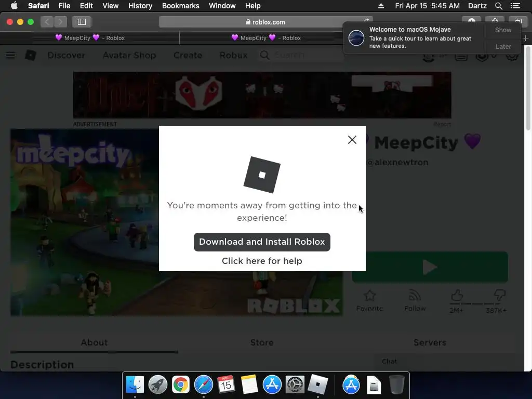Switch to the second MeepCity tab
532x399 pixels.
click(266, 38)
